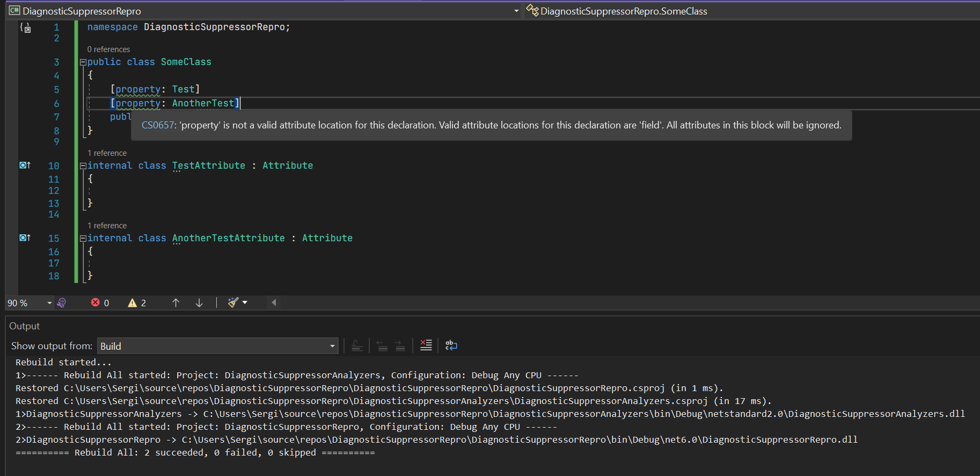Click Test attribute name on line 5
This screenshot has height=476, width=980.
184,89
